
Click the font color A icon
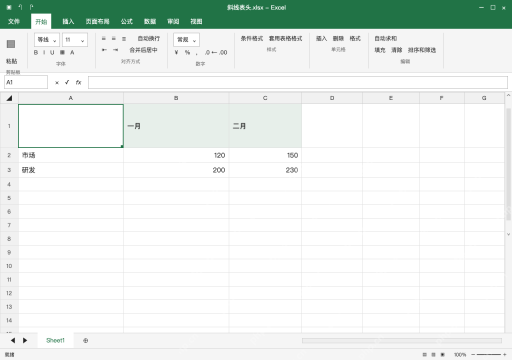(72, 52)
